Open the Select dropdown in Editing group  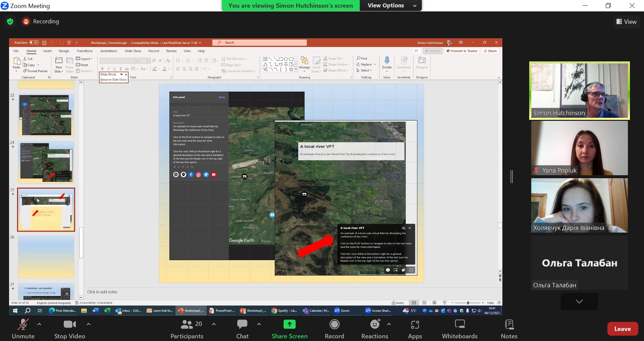coord(364,70)
